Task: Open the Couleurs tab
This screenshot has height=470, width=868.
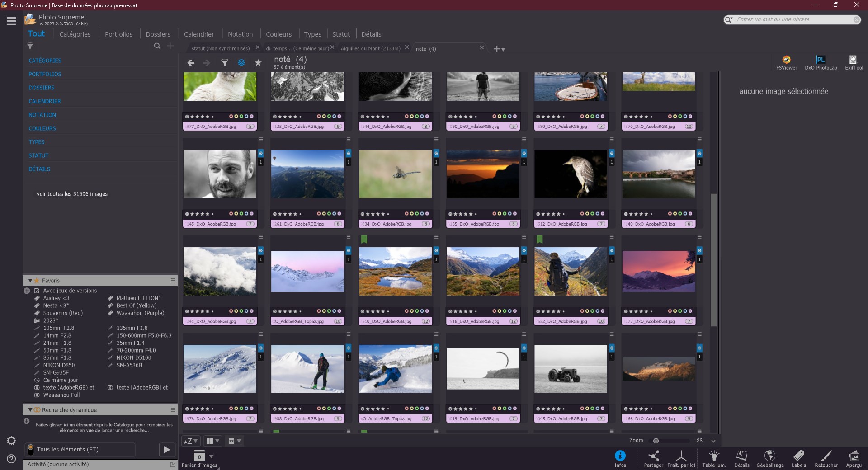Action: [278, 34]
